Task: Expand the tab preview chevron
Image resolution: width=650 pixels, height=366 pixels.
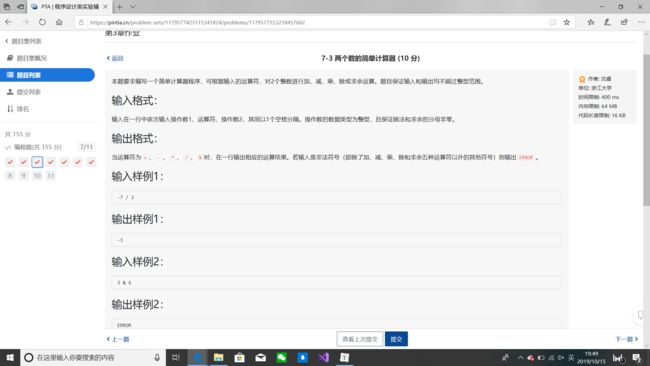Action: click(x=133, y=7)
